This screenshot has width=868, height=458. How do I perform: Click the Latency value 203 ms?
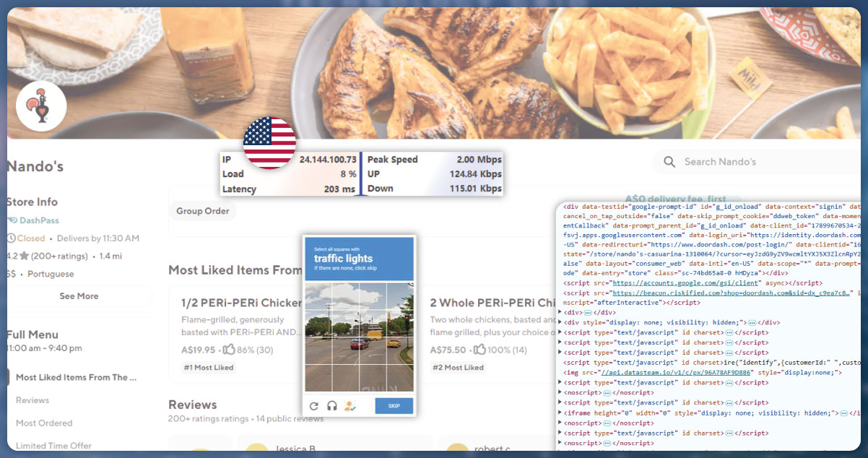click(340, 189)
